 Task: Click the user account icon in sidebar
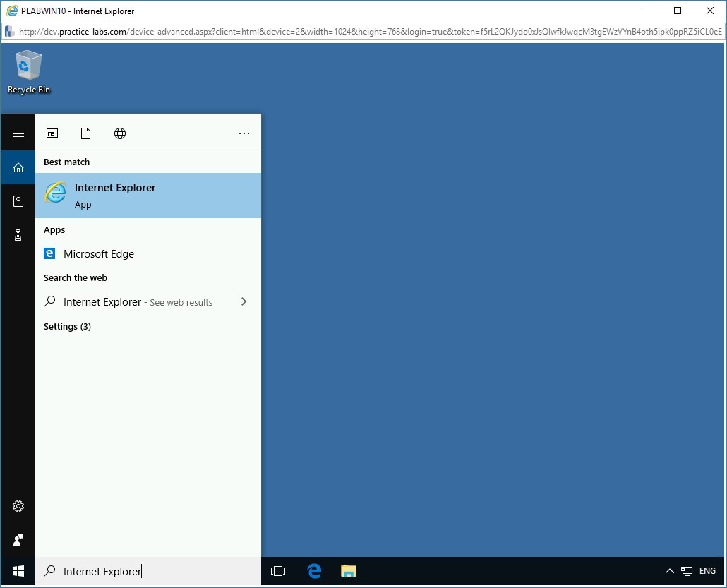click(18, 540)
